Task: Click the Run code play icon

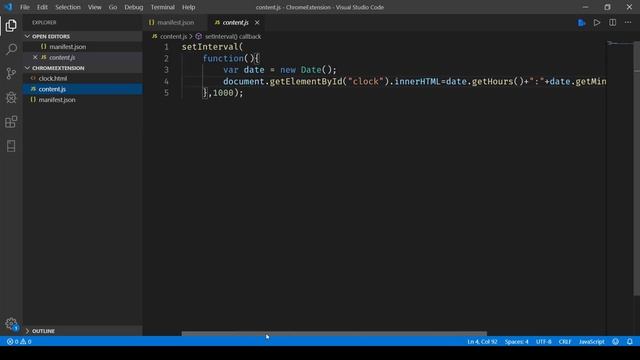Action: pyautogui.click(x=597, y=23)
